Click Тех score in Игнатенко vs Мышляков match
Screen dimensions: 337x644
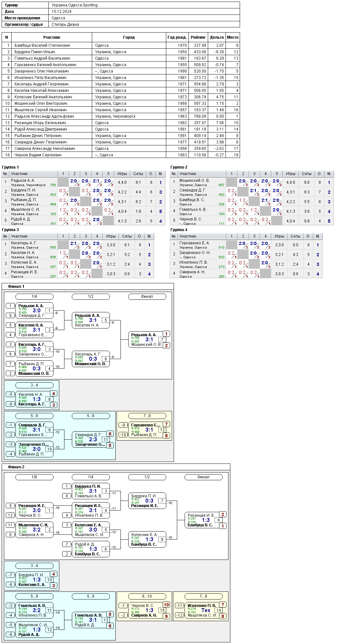tap(206, 610)
